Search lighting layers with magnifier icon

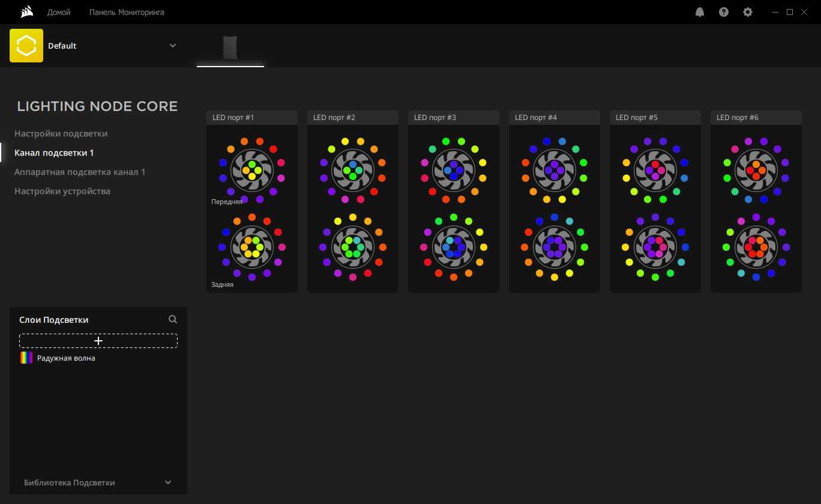pyautogui.click(x=173, y=320)
